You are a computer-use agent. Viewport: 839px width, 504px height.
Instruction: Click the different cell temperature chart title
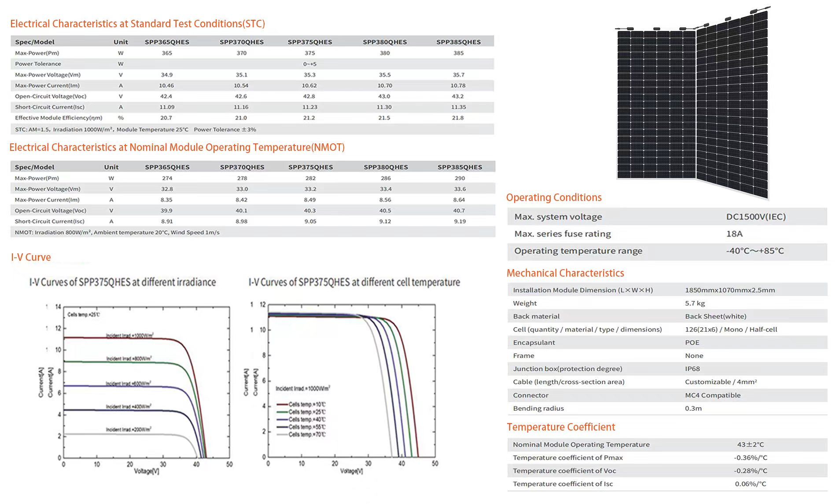354,282
